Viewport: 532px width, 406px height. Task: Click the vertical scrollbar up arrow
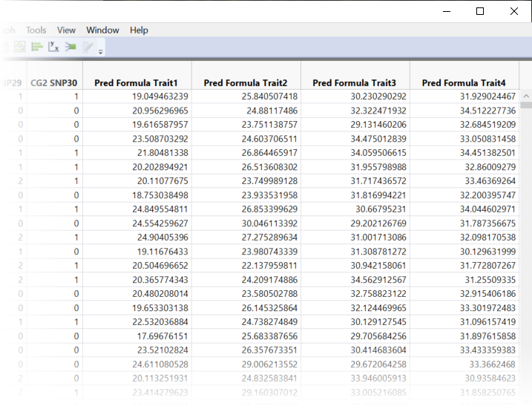point(525,96)
